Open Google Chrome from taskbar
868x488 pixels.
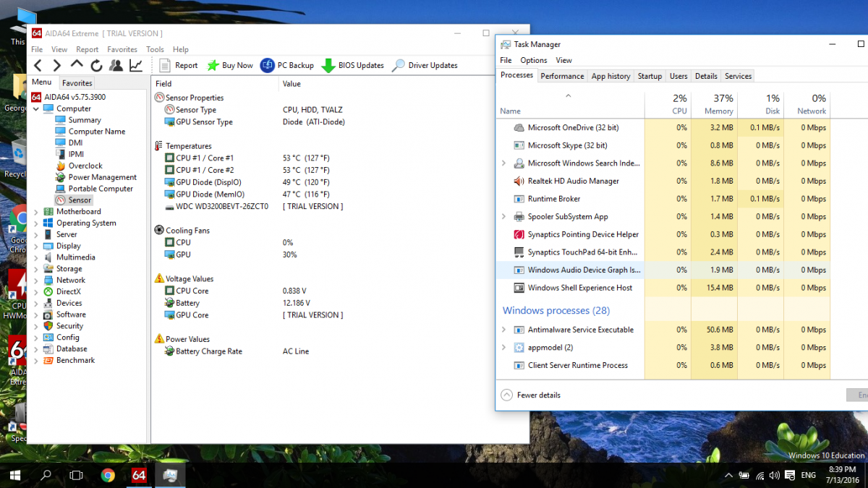(x=108, y=475)
